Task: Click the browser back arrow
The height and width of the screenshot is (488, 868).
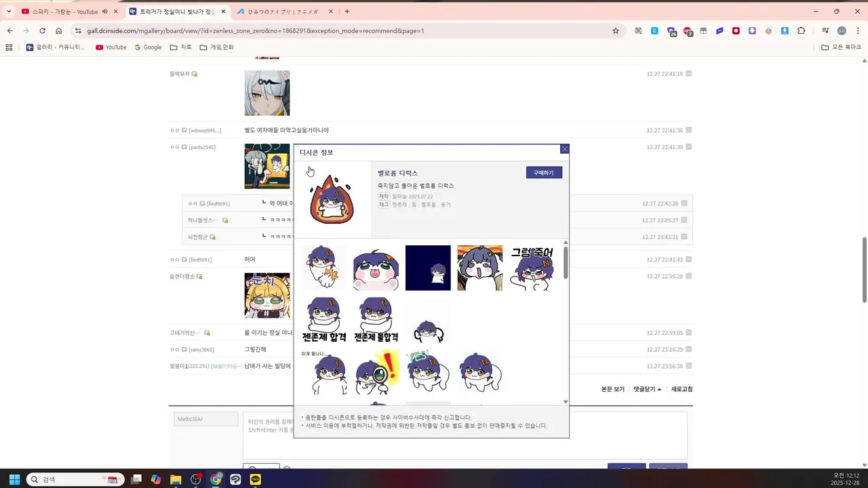Action: pyautogui.click(x=10, y=30)
